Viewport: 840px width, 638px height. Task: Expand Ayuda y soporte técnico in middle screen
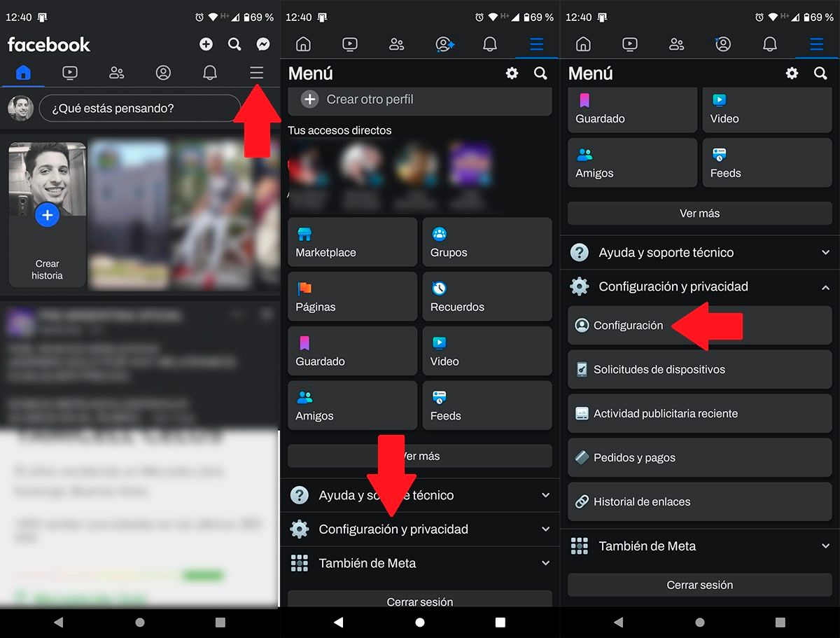(x=420, y=495)
